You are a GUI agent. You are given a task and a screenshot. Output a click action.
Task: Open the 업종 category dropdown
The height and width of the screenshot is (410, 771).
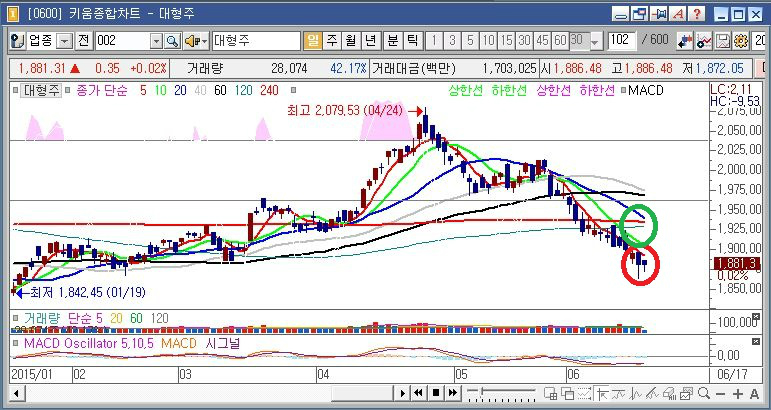coord(64,41)
